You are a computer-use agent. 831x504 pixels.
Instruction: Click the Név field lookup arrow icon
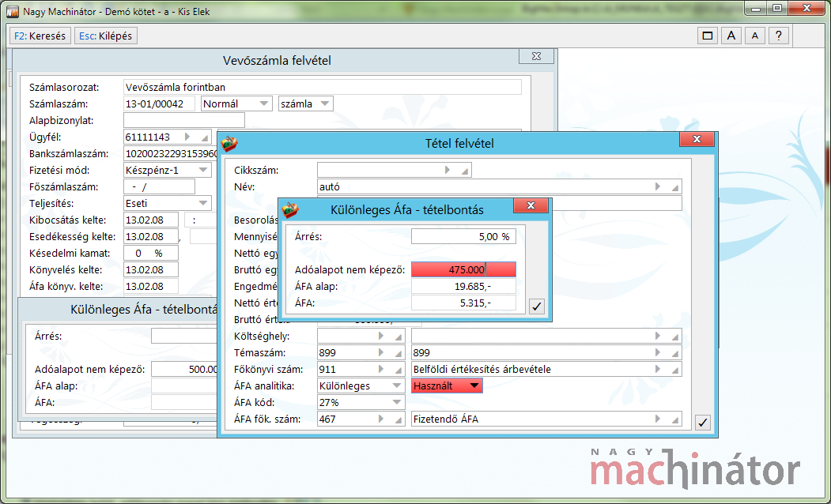pos(658,186)
